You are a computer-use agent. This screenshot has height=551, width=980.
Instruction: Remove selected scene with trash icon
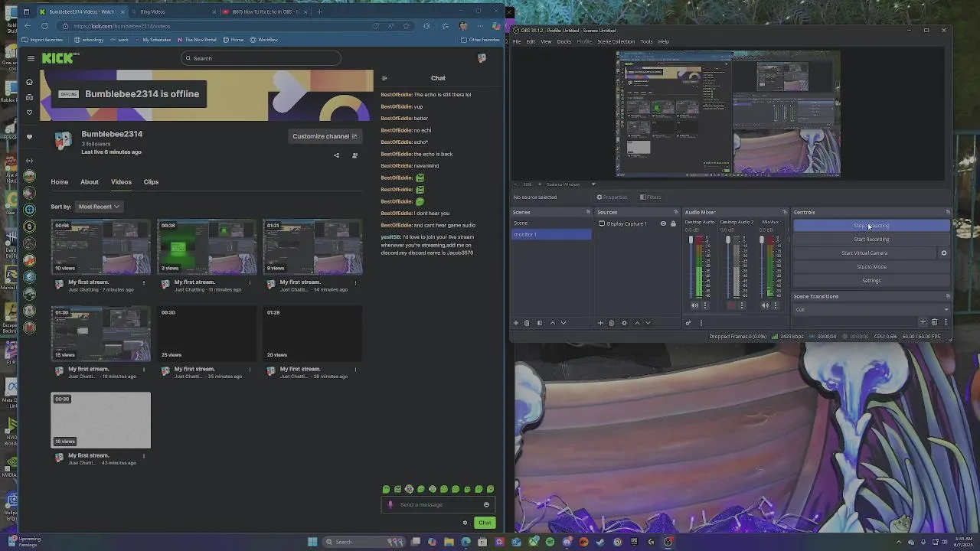point(527,323)
